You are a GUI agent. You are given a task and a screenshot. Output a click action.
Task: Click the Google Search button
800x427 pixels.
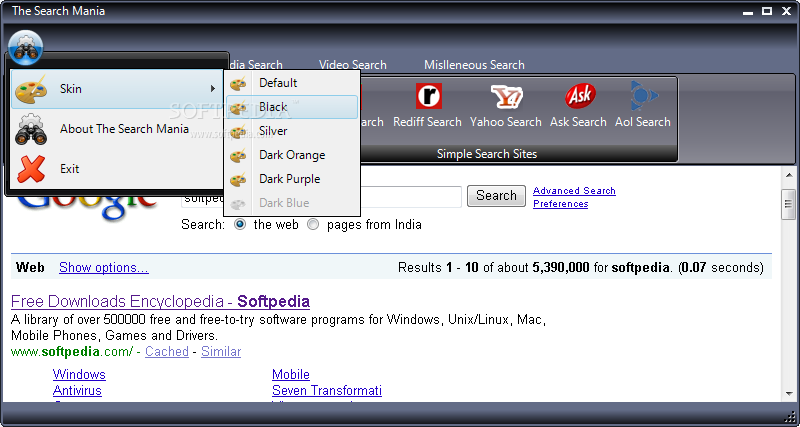click(x=496, y=196)
